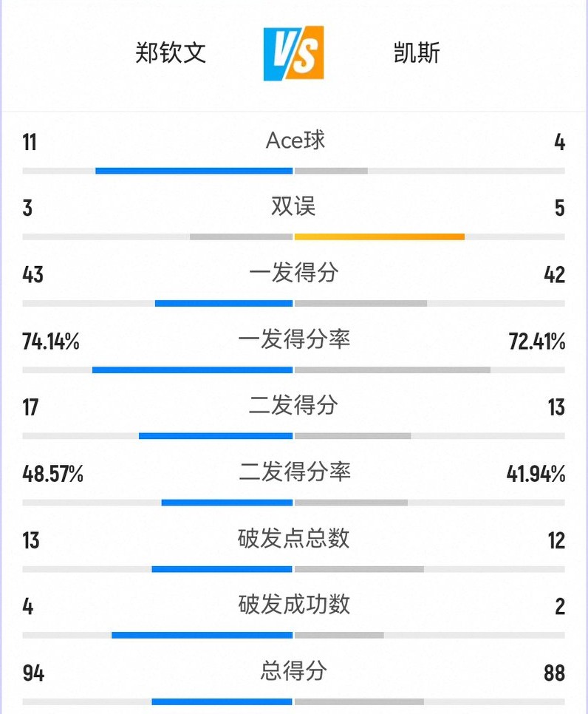Click the blue-orange VS icon
The height and width of the screenshot is (714, 588).
(293, 53)
